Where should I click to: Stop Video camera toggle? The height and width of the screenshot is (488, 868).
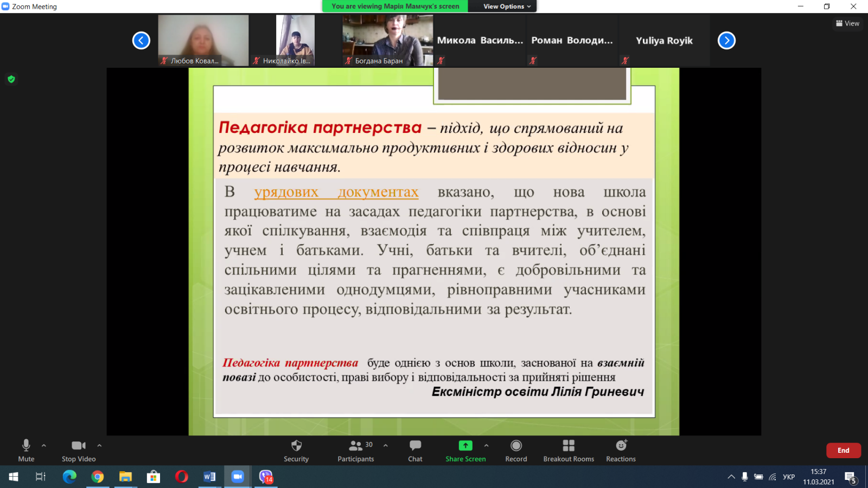[x=79, y=450]
